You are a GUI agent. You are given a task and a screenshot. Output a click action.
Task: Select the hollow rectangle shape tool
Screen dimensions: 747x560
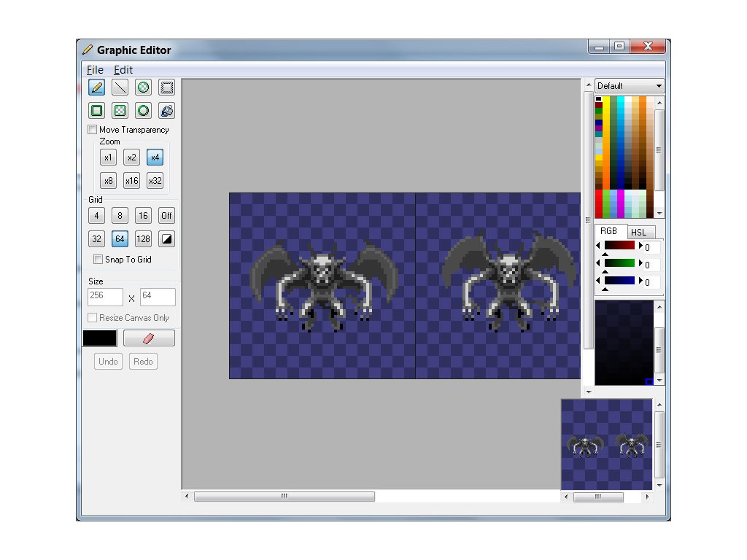tap(96, 111)
